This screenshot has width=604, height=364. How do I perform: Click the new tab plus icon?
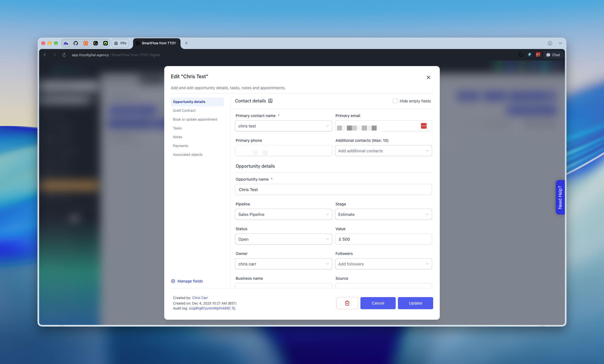point(186,43)
